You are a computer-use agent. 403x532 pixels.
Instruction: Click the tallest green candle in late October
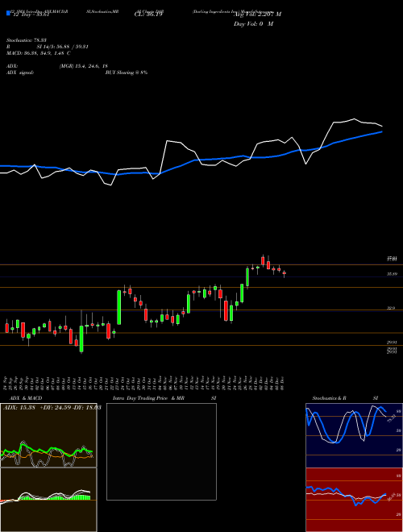click(119, 307)
